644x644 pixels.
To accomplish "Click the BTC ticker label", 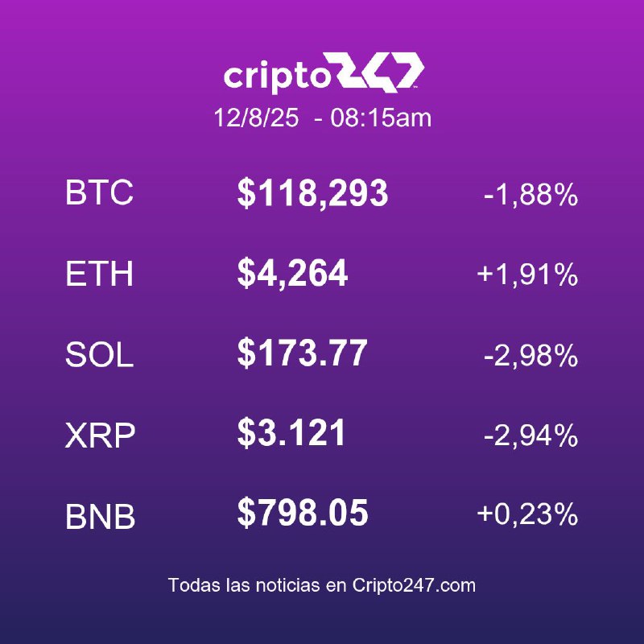I will click(99, 192).
